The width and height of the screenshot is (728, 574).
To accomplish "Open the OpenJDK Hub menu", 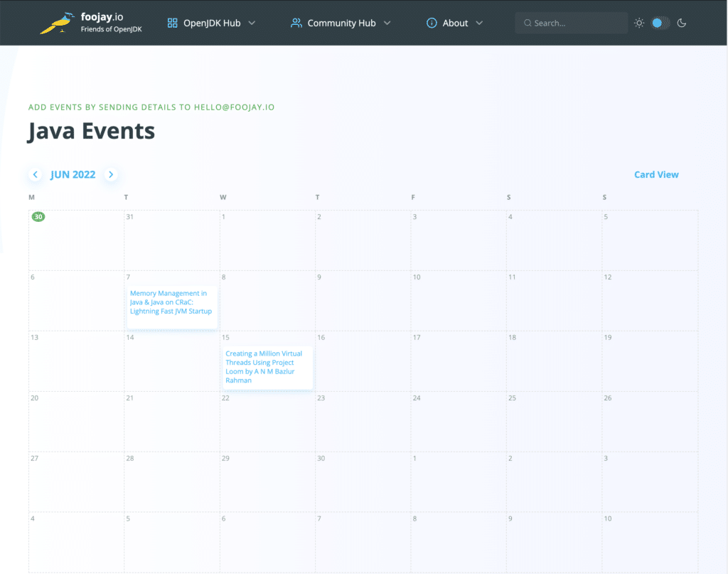I will 212,23.
